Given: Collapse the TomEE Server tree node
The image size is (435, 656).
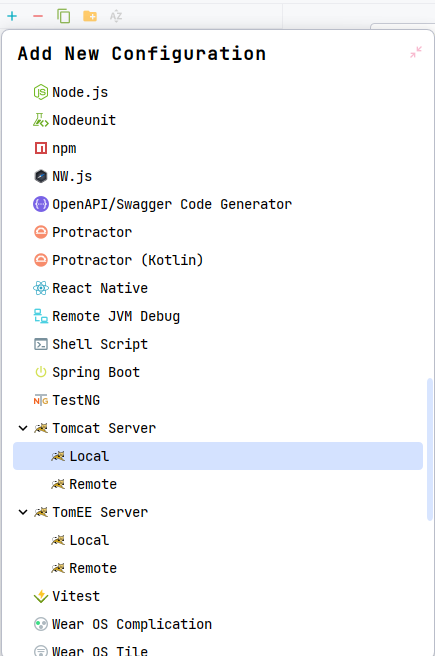Looking at the screenshot, I should pyautogui.click(x=23, y=512).
